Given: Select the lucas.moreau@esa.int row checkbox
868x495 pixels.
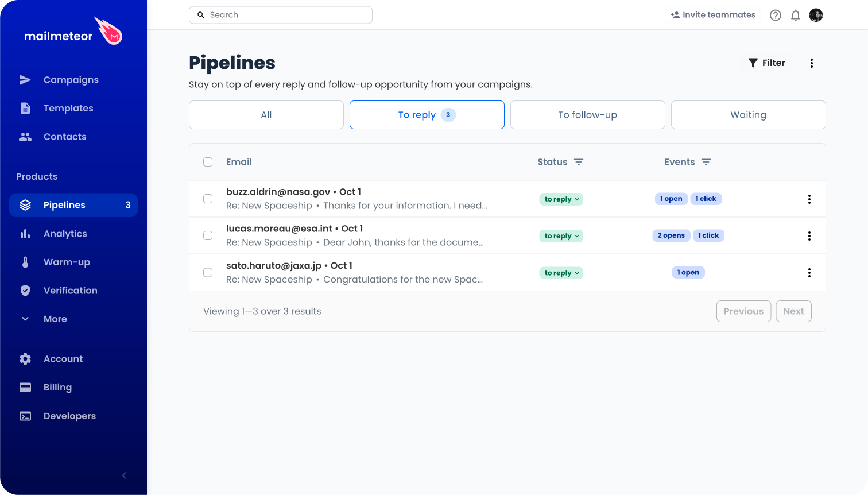Looking at the screenshot, I should [x=208, y=235].
